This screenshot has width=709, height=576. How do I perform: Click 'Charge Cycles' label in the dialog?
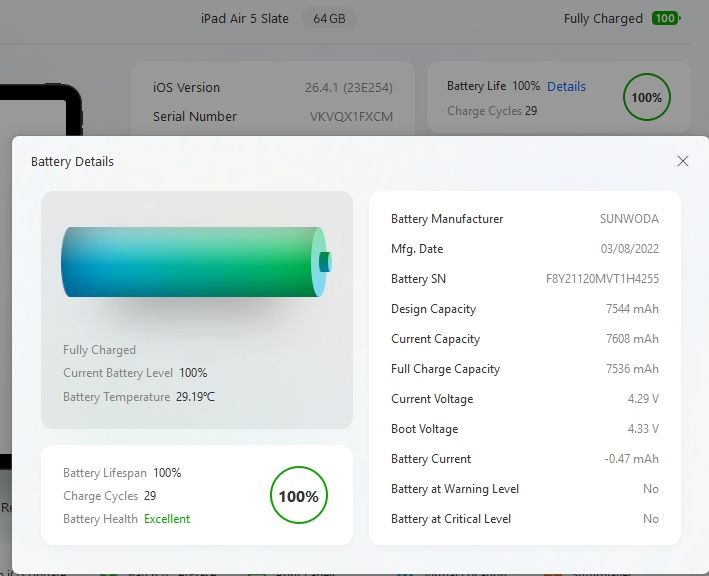click(x=100, y=496)
